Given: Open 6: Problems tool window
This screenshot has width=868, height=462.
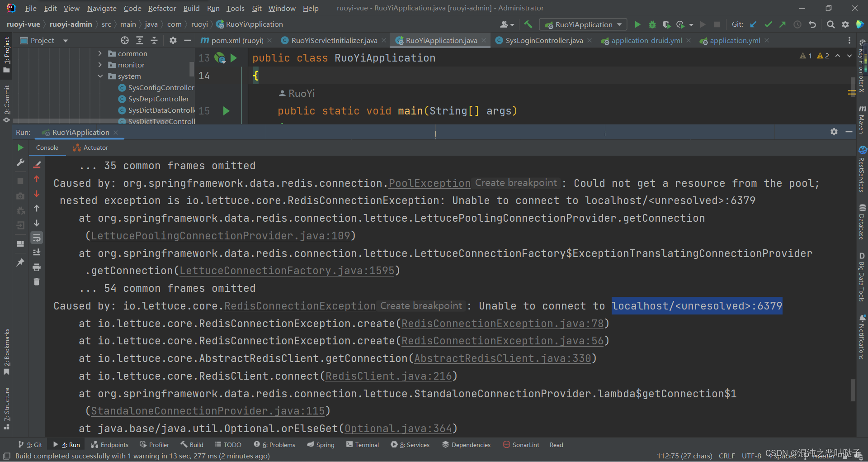Looking at the screenshot, I should click(274, 445).
